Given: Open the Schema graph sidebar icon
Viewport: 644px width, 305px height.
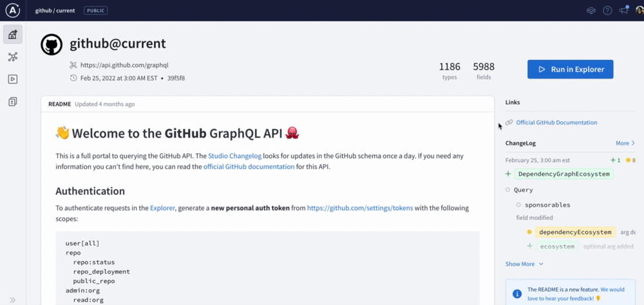Looking at the screenshot, I should click(13, 57).
